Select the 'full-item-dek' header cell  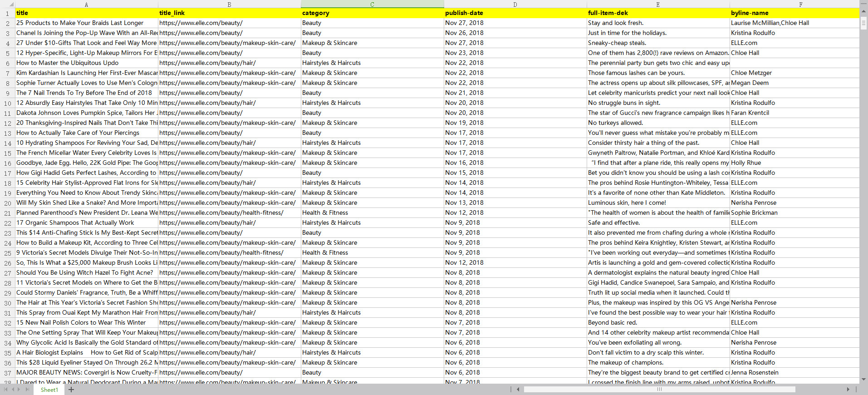coord(658,13)
